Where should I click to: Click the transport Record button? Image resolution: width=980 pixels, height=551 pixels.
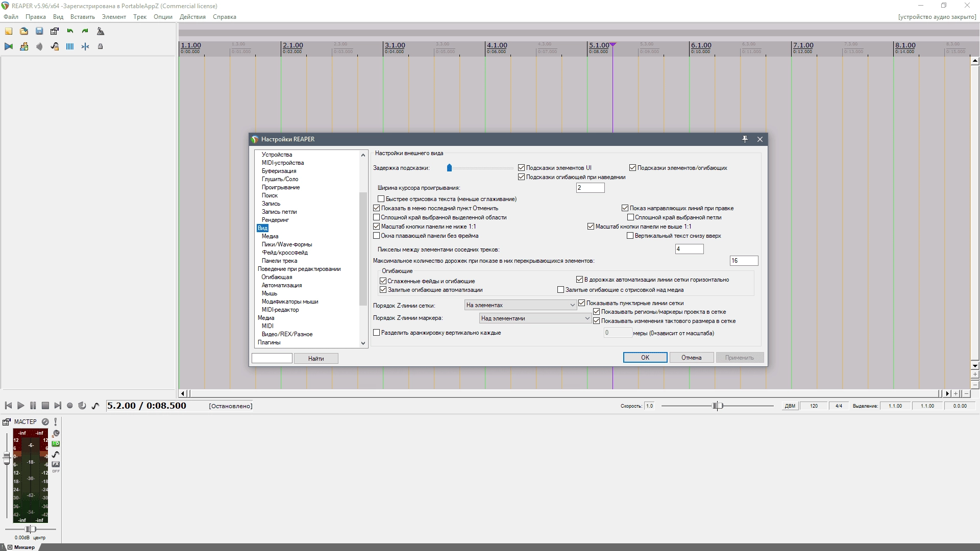[x=70, y=406]
